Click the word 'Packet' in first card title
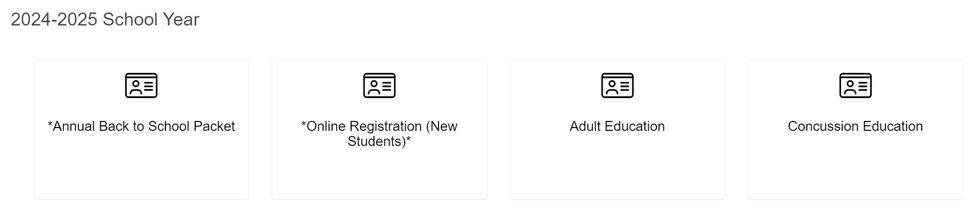980x222 pixels. click(214, 126)
